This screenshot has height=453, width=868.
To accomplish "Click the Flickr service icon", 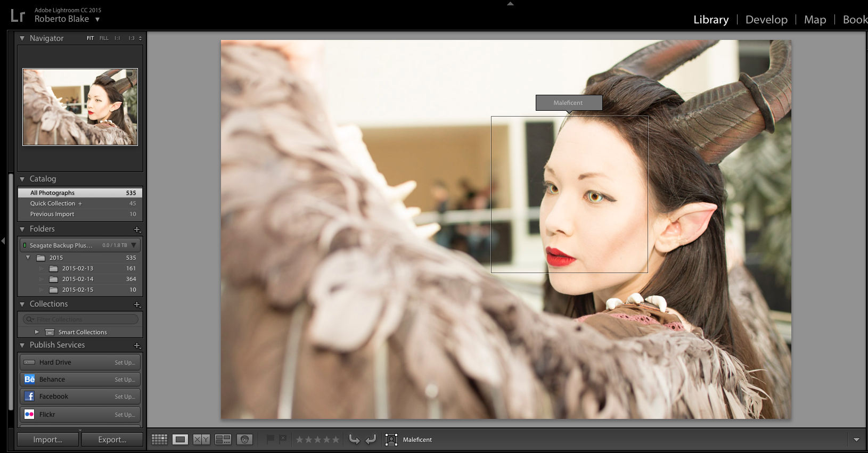I will pyautogui.click(x=29, y=414).
